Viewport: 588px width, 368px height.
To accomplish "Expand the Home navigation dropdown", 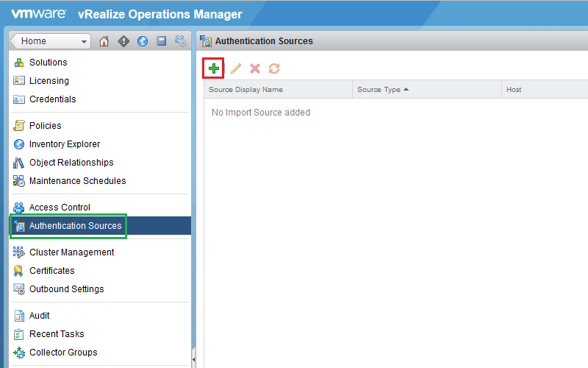I will pos(84,41).
